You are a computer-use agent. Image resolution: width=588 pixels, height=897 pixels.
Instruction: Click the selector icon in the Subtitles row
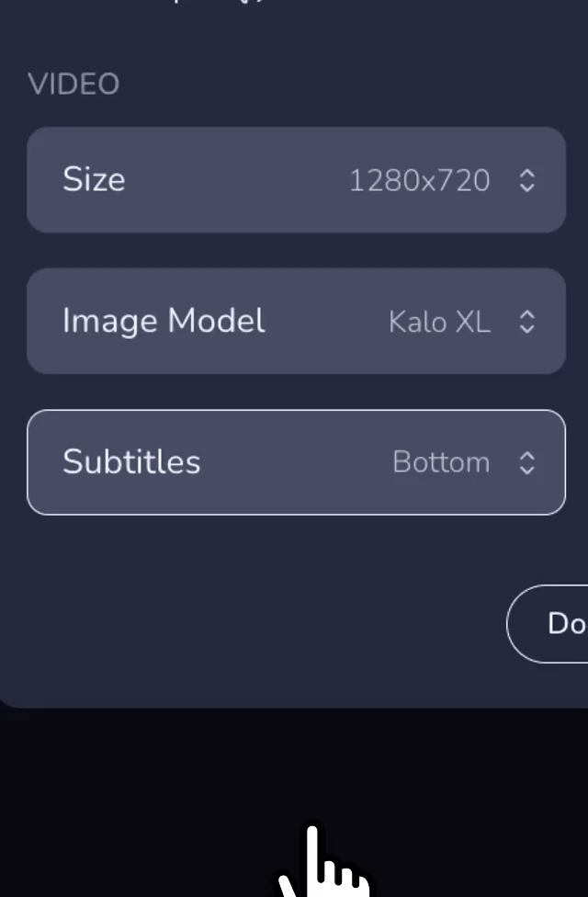tap(527, 462)
